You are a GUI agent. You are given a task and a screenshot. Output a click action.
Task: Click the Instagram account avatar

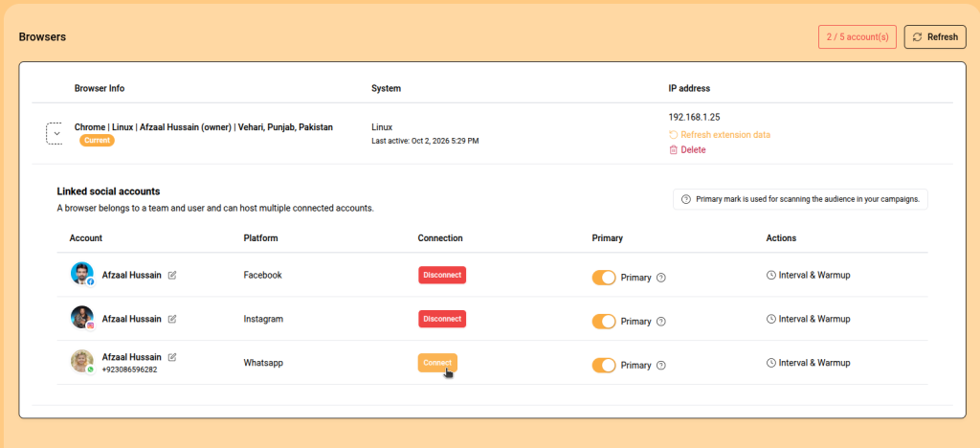(82, 318)
